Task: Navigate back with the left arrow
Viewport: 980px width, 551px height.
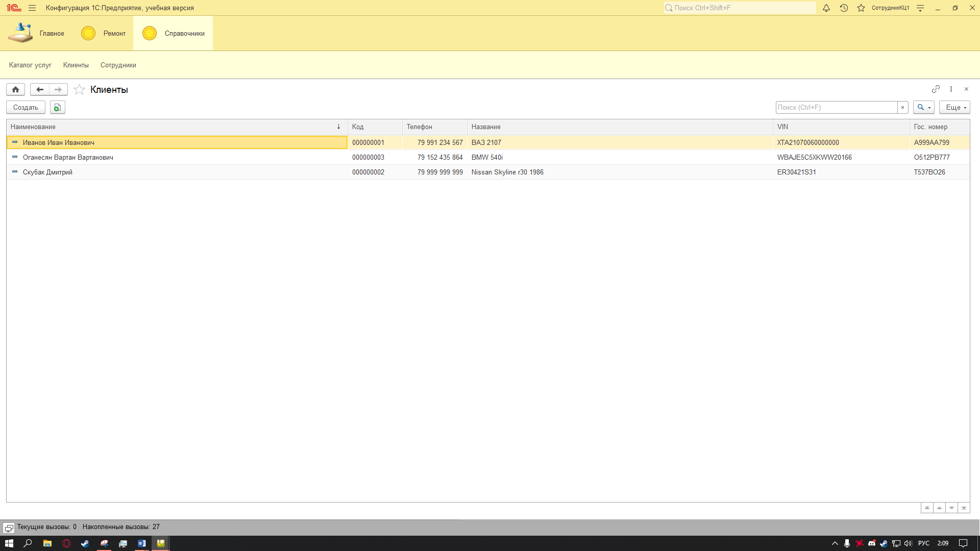Action: 40,89
